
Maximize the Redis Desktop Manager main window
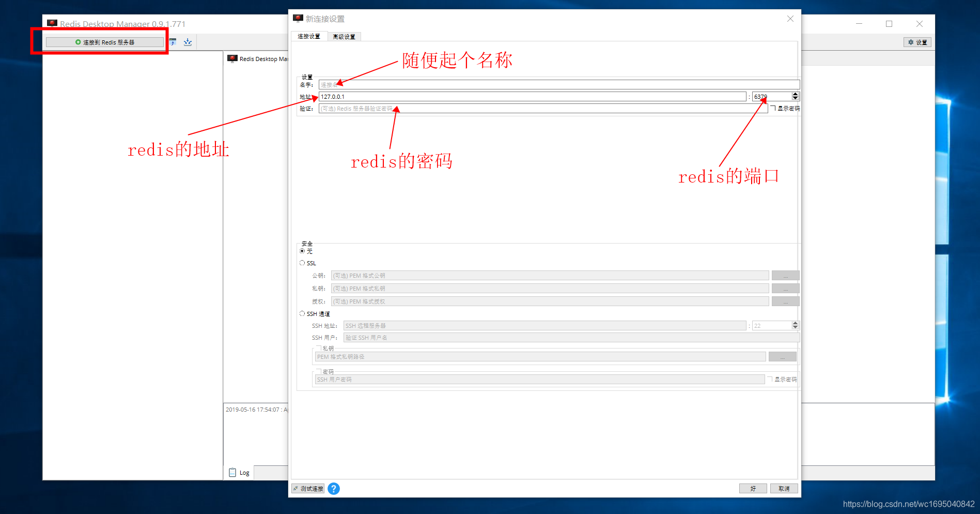coord(889,24)
